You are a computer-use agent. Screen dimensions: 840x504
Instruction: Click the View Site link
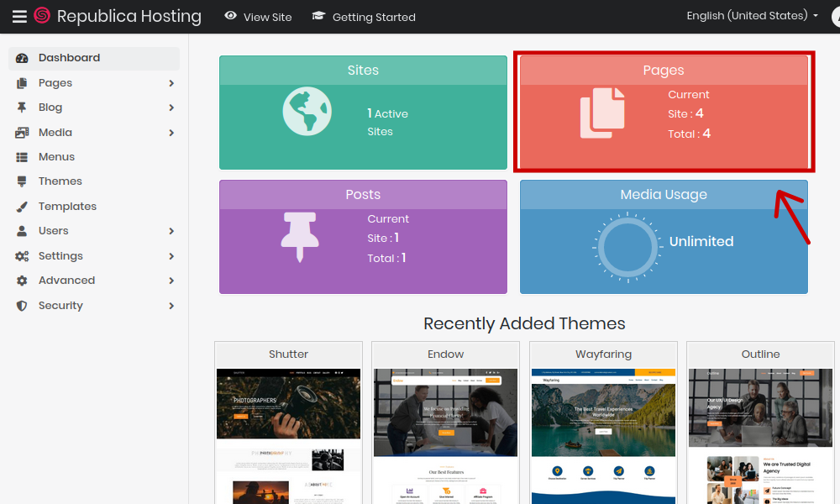click(267, 17)
